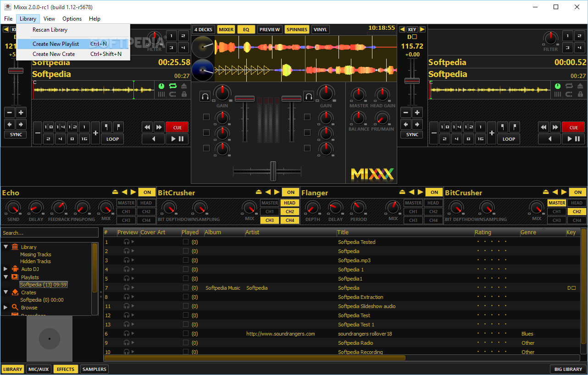Select Rescan Library menu entry

click(73, 30)
